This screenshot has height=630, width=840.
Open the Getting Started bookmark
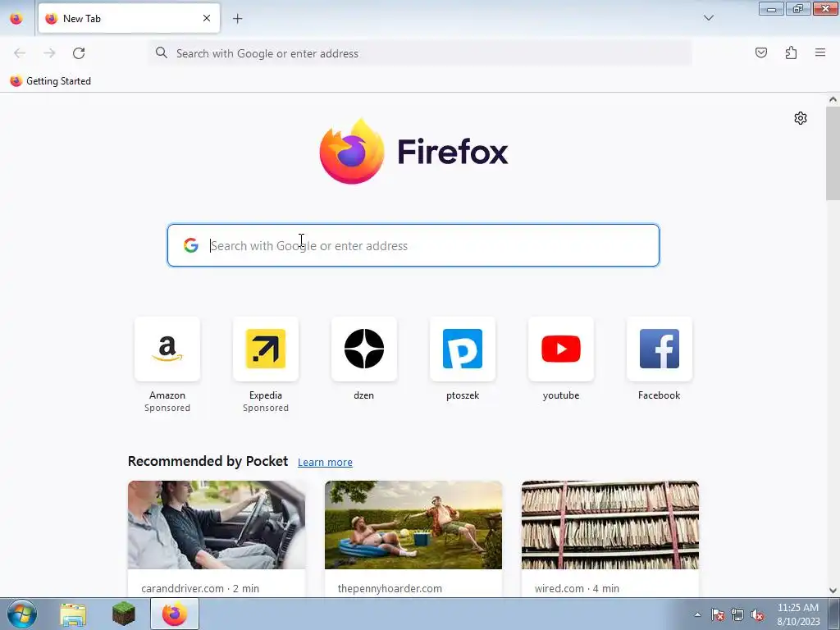50,81
